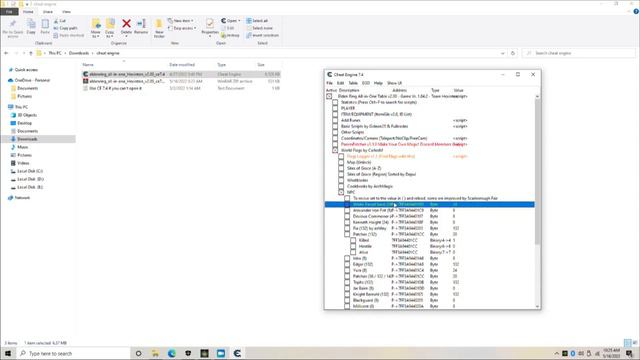Tick the Cookbooks checkbox
Viewport: 640px width, 360px height.
click(x=341, y=186)
